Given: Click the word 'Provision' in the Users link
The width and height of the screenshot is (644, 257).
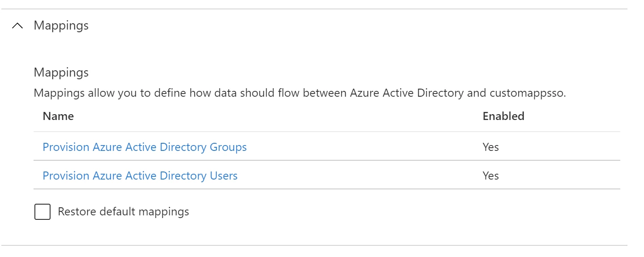Looking at the screenshot, I should pos(66,176).
